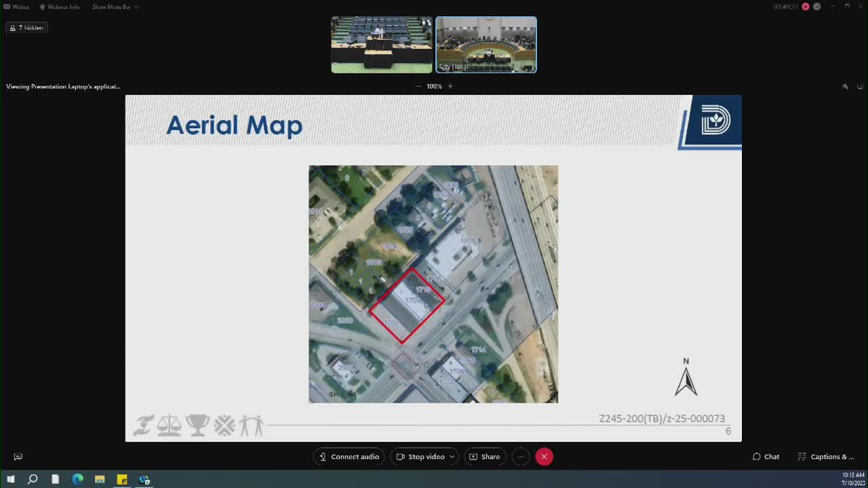The image size is (868, 488).
Task: Open Sticky Notes from the taskbar
Action: 122,479
